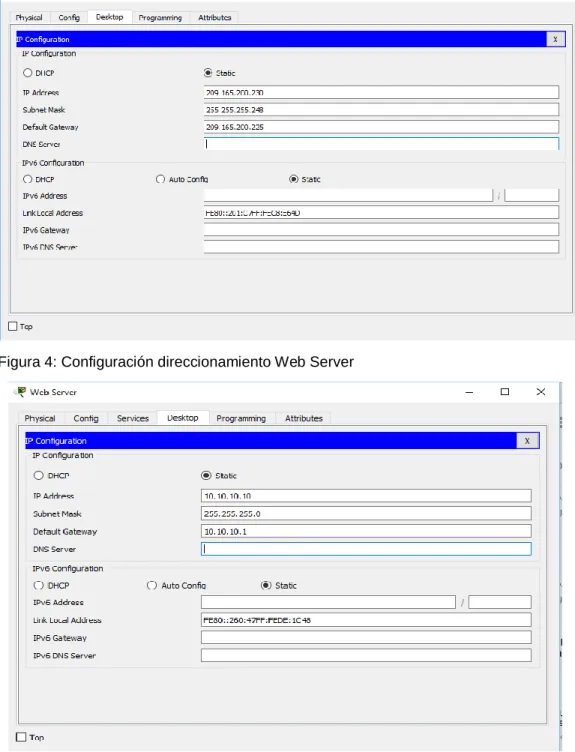
Task: Close Web Server IP Configuration panel X
Action: pyautogui.click(x=527, y=441)
